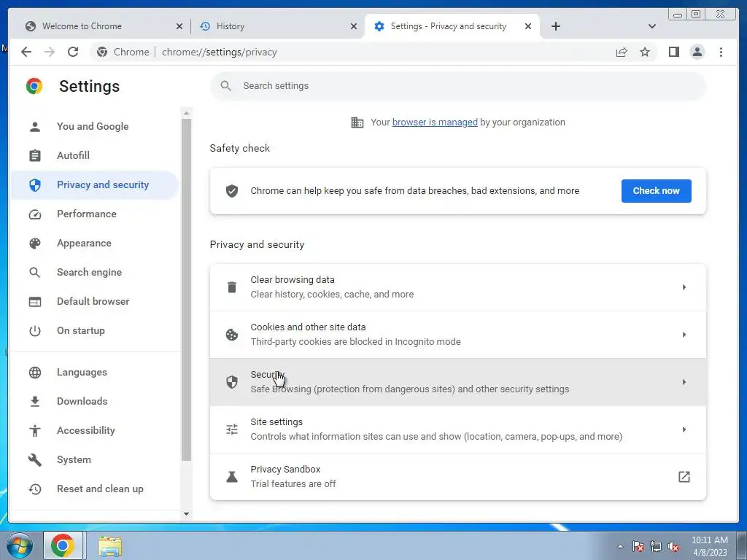Image resolution: width=747 pixels, height=560 pixels.
Task: Click the trash icon for Clear browsing data
Action: tap(232, 287)
